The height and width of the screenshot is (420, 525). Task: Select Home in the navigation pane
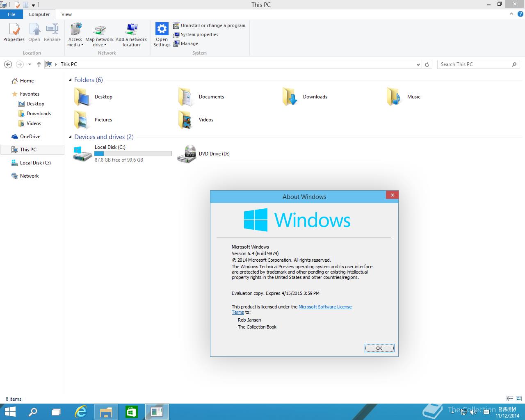23,81
